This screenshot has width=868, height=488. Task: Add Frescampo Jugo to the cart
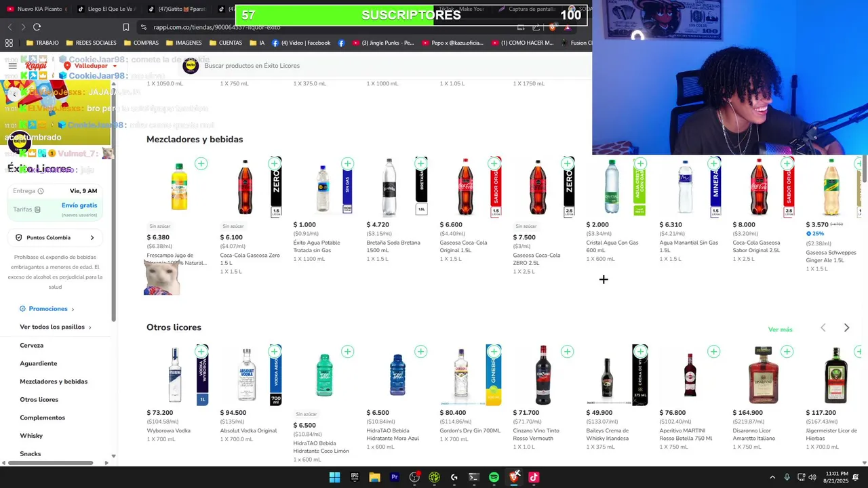[x=201, y=163]
